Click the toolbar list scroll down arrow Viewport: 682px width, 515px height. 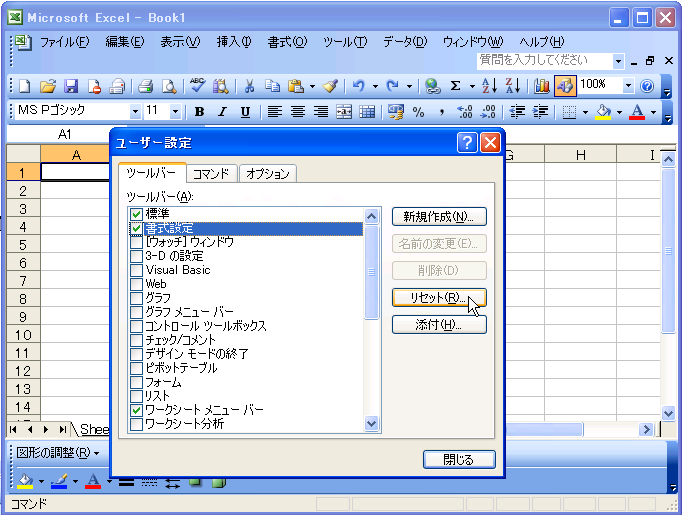tap(371, 423)
